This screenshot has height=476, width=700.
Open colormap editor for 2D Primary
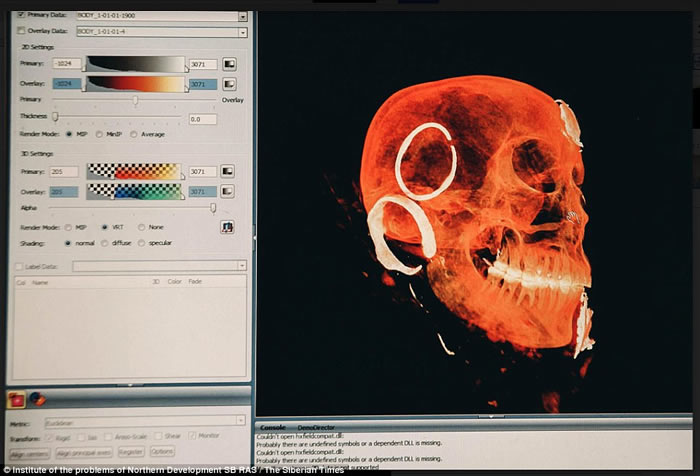click(229, 64)
